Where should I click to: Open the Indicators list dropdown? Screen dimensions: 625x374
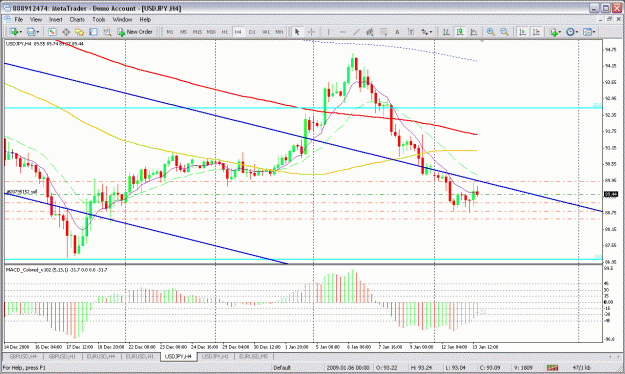[x=555, y=32]
